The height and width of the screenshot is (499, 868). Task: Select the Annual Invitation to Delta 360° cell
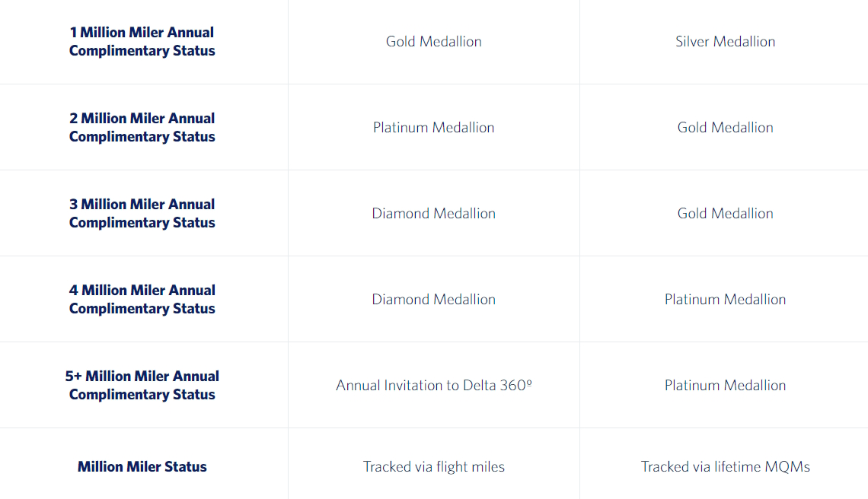click(433, 386)
